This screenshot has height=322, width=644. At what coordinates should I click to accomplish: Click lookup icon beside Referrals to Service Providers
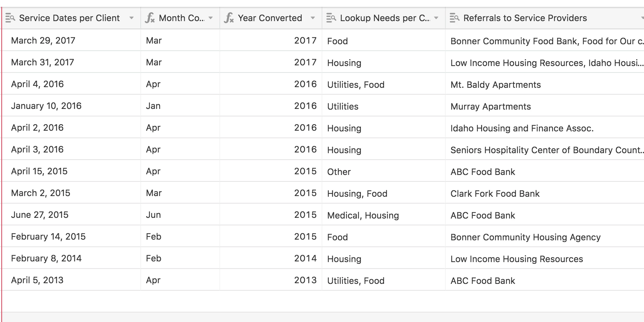[455, 18]
